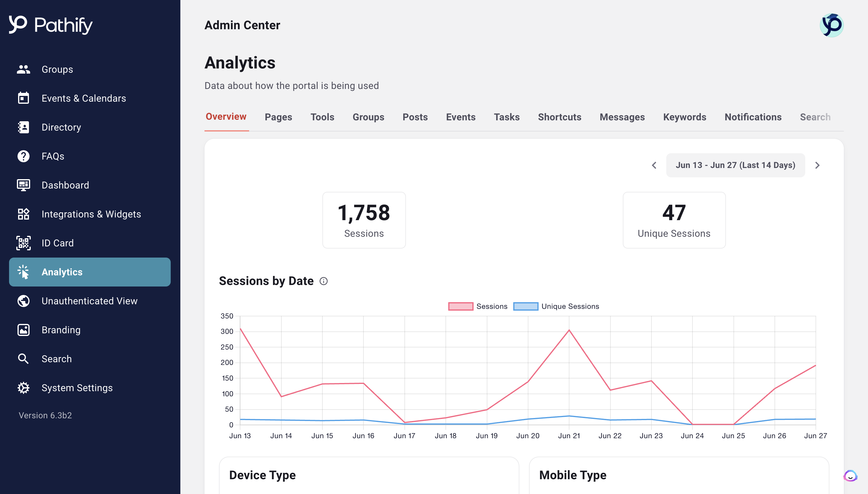Open the Notifications analytics tab
This screenshot has width=868, height=494.
pyautogui.click(x=753, y=117)
